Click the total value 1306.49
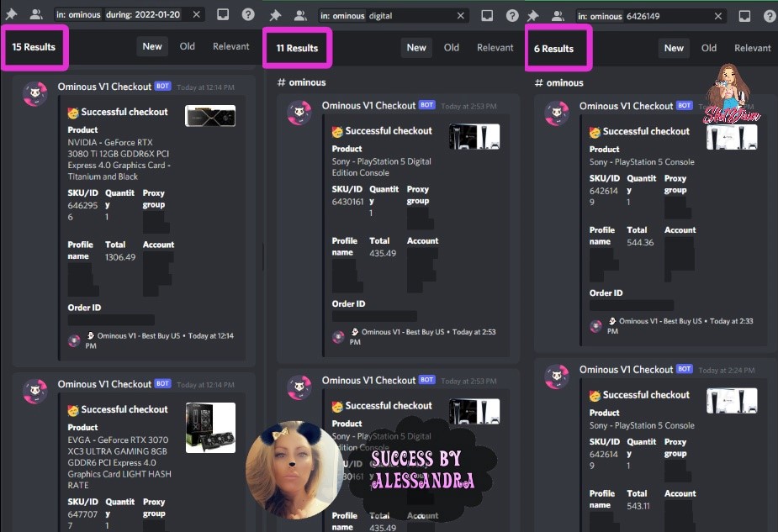Screen dimensions: 778x532 click(120, 257)
